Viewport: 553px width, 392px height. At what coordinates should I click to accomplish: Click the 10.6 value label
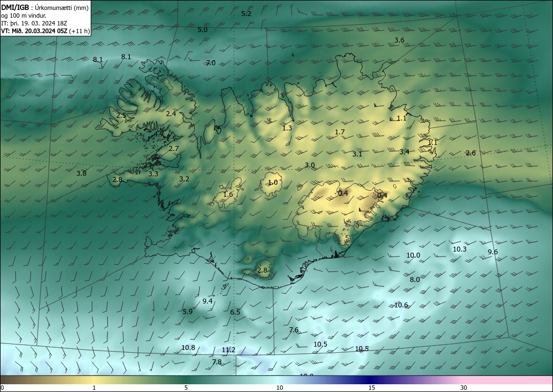click(401, 305)
